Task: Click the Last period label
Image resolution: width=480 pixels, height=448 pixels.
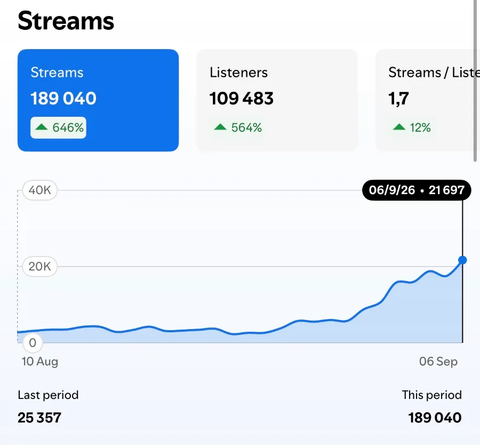Action: pos(48,395)
